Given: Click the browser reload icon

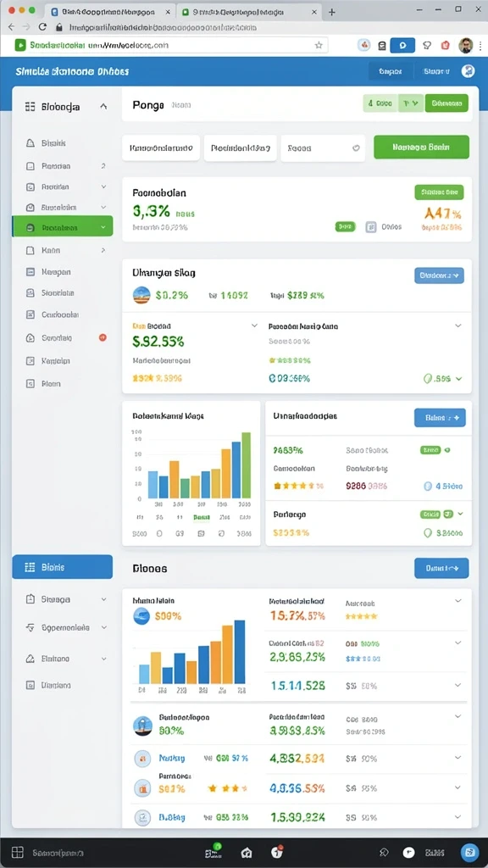Looking at the screenshot, I should coord(42,26).
